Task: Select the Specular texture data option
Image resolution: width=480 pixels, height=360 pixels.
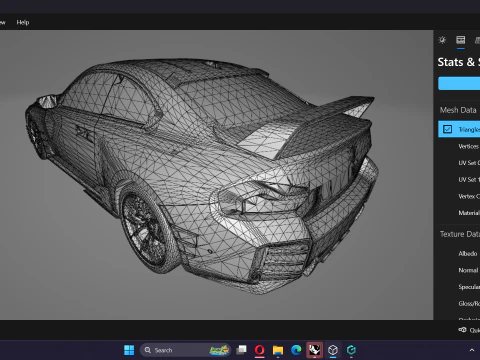Action: point(469,287)
